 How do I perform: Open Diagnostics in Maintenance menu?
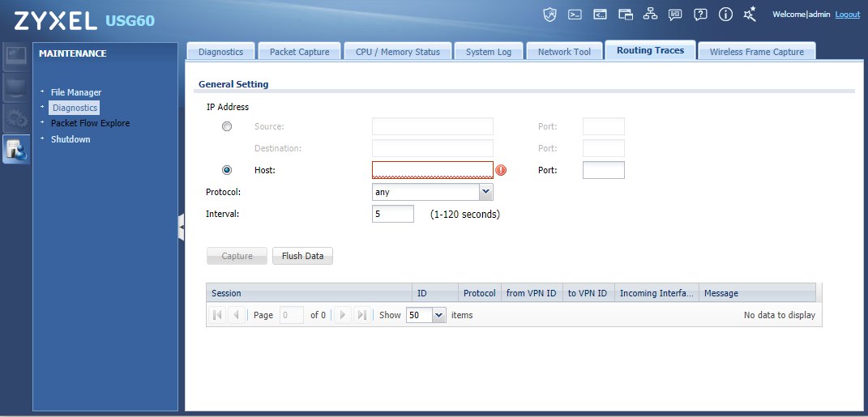pyautogui.click(x=75, y=108)
